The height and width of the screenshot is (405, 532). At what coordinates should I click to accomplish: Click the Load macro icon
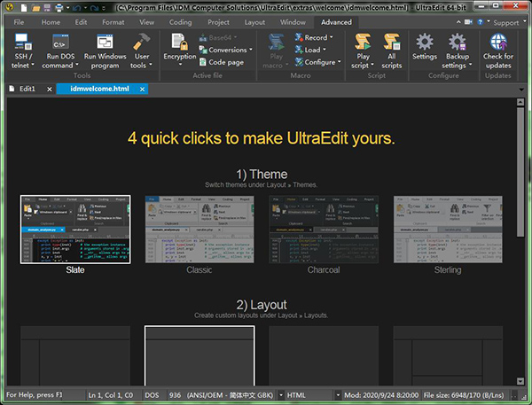point(299,50)
